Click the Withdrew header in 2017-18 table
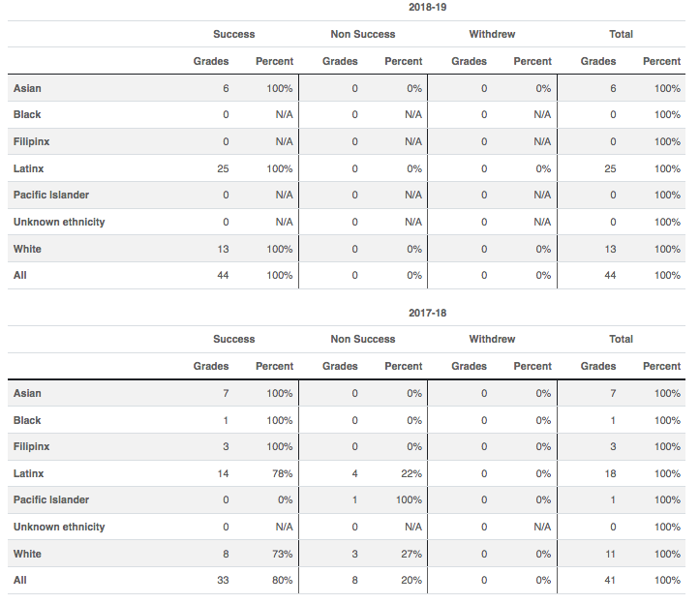700x604 pixels. point(492,340)
